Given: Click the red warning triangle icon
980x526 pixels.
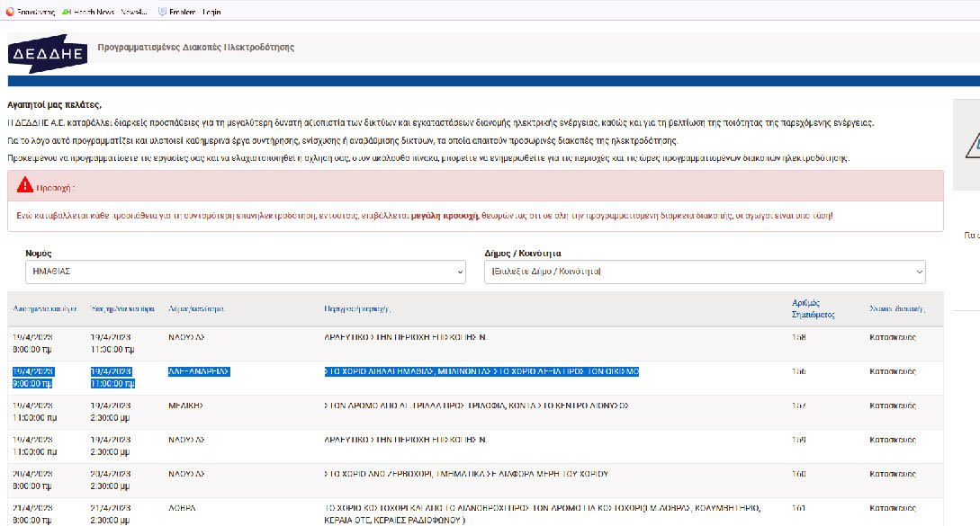Looking at the screenshot, I should (24, 185).
